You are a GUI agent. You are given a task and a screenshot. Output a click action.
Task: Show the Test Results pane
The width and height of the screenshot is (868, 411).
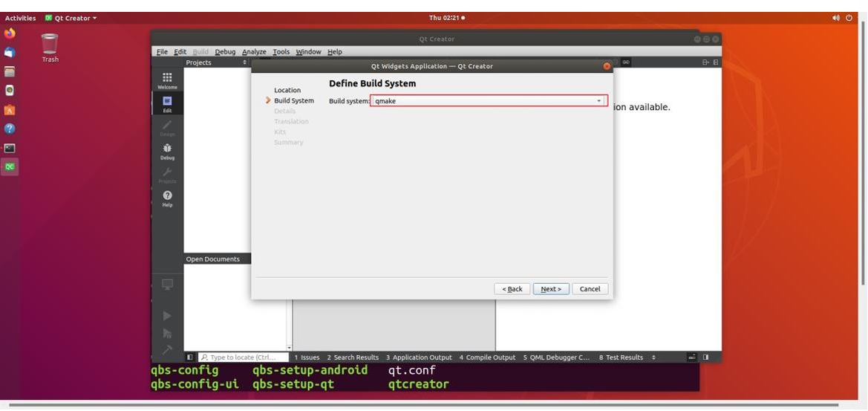(x=621, y=357)
